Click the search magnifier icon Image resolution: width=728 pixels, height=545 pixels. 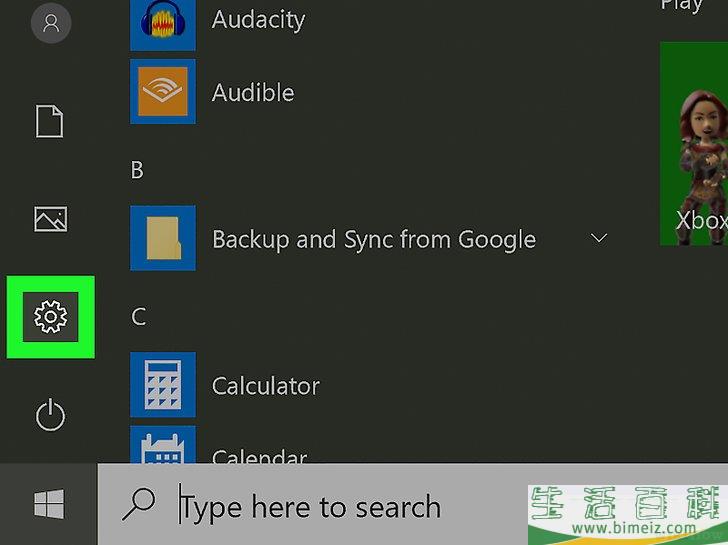[x=139, y=504]
